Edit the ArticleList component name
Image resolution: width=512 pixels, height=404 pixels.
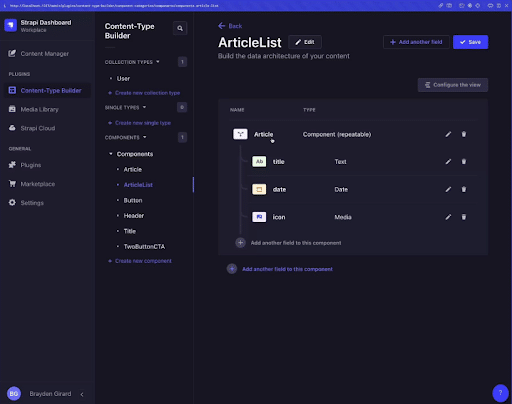click(305, 42)
